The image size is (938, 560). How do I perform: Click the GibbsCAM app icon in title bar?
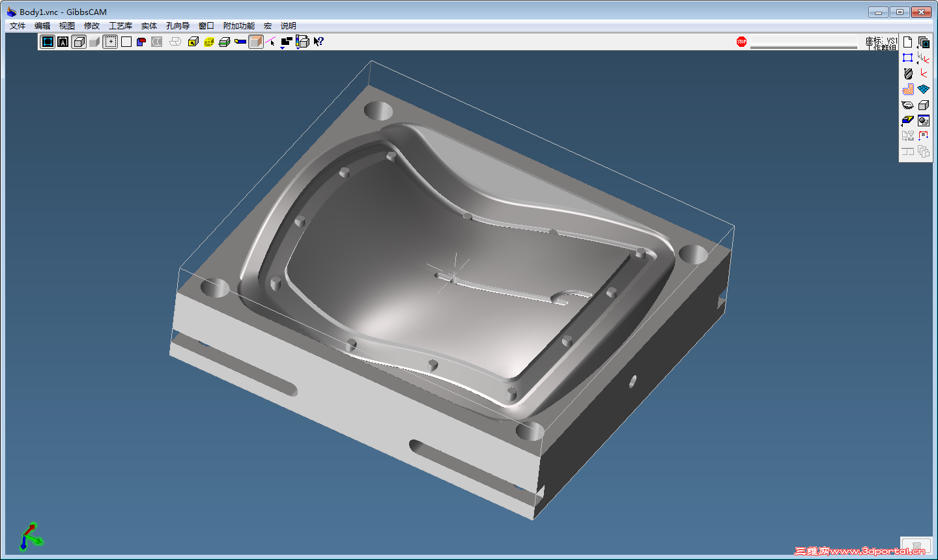pyautogui.click(x=11, y=12)
